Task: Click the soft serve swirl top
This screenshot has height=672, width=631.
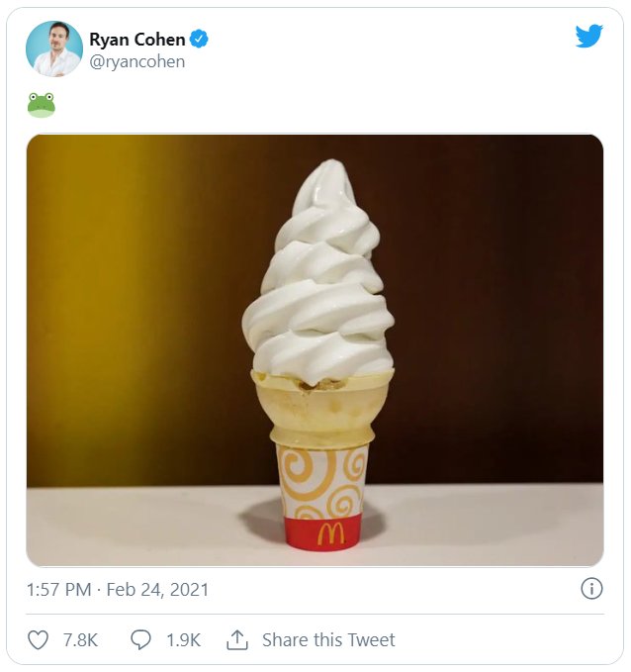Action: pyautogui.click(x=318, y=272)
